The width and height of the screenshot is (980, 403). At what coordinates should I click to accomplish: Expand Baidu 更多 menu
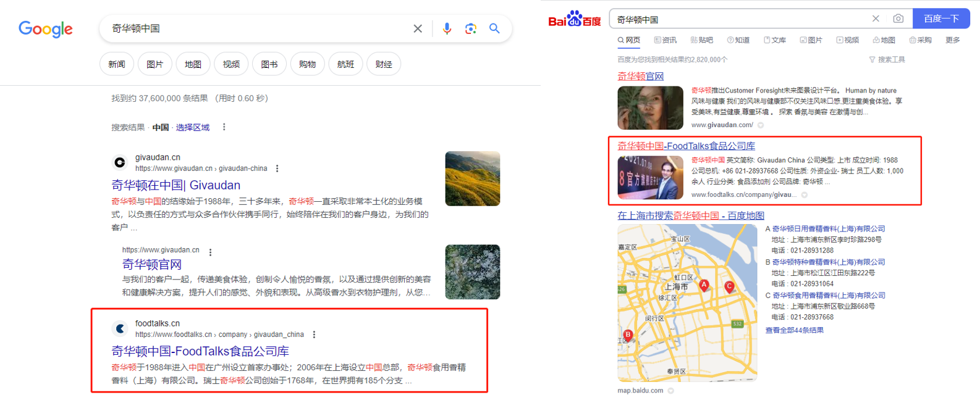[953, 40]
